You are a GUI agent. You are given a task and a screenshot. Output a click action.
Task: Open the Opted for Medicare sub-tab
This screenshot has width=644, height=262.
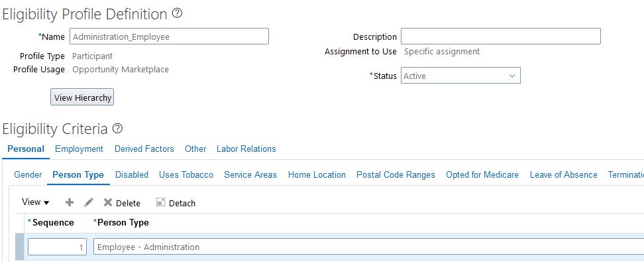(482, 175)
